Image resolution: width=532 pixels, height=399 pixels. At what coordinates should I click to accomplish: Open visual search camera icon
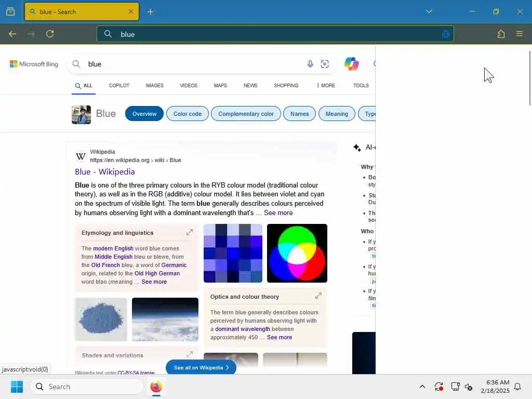point(325,64)
